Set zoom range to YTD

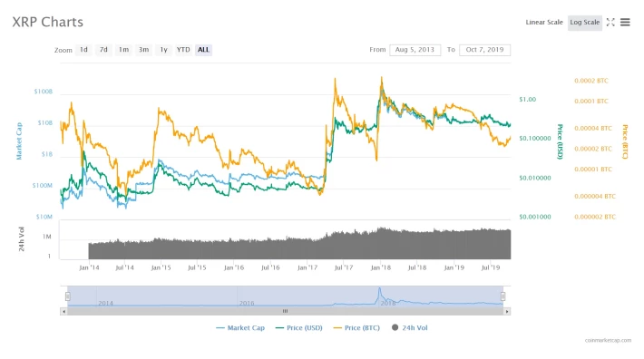click(183, 50)
